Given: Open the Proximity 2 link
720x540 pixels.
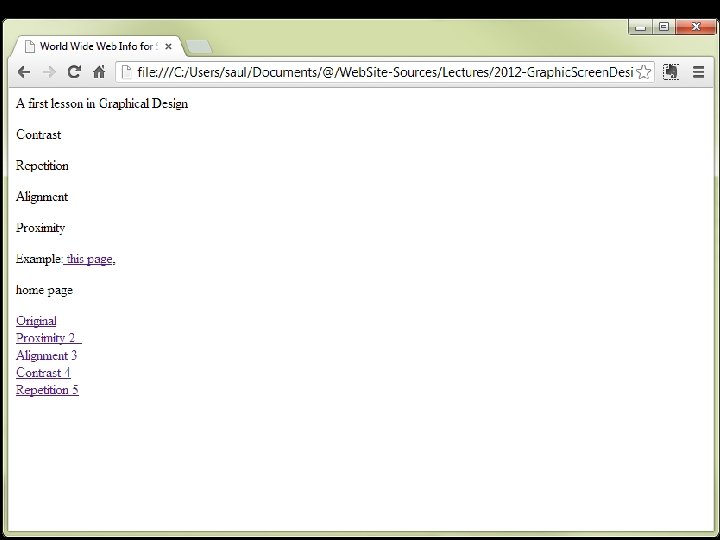Looking at the screenshot, I should (x=49, y=338).
